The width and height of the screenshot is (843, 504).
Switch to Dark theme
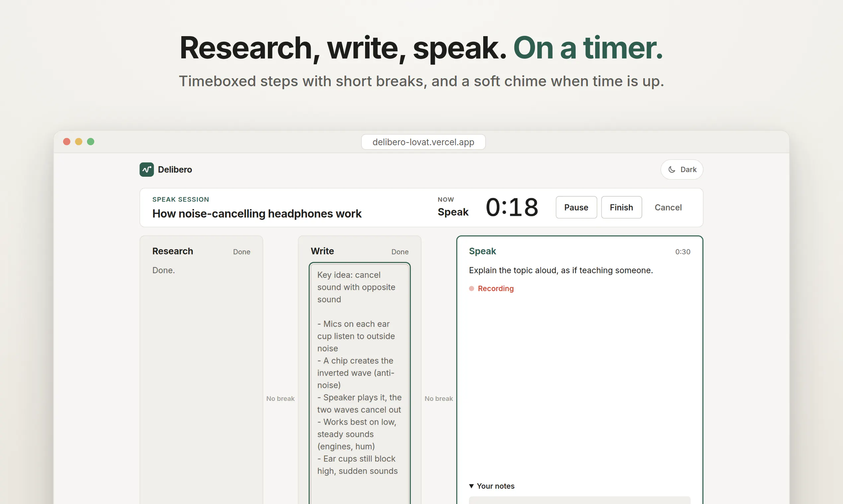(x=682, y=169)
